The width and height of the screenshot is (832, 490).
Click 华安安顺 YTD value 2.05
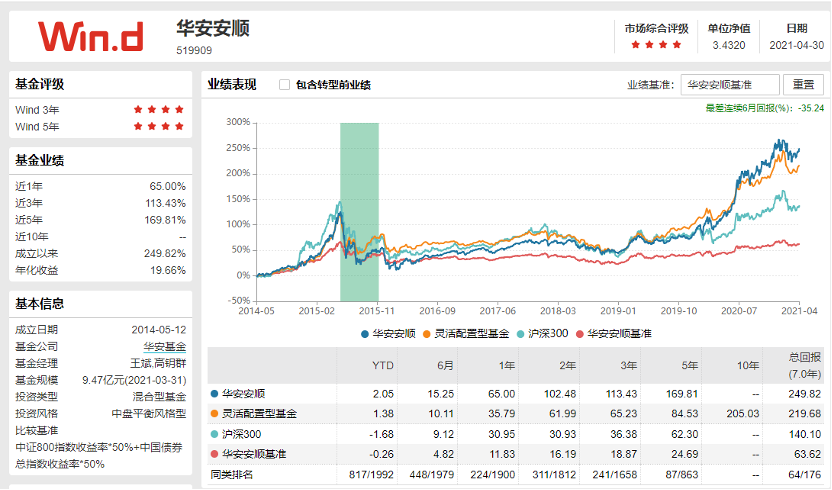click(x=383, y=394)
